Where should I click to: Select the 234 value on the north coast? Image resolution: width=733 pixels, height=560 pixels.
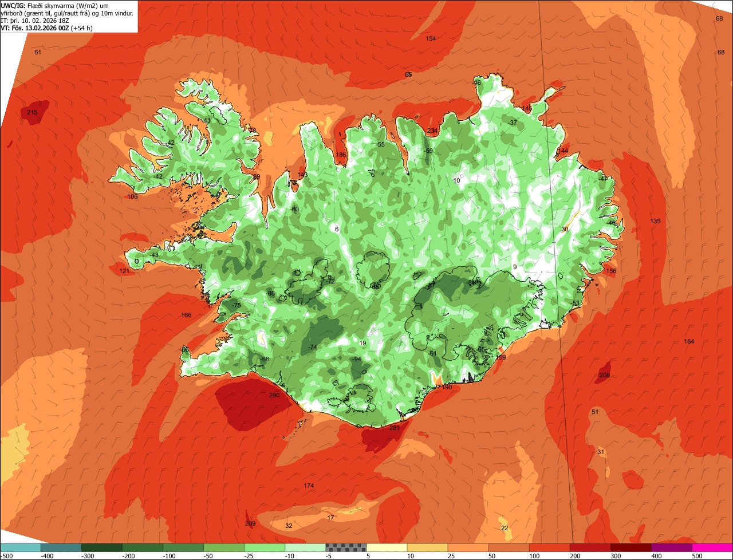432,131
